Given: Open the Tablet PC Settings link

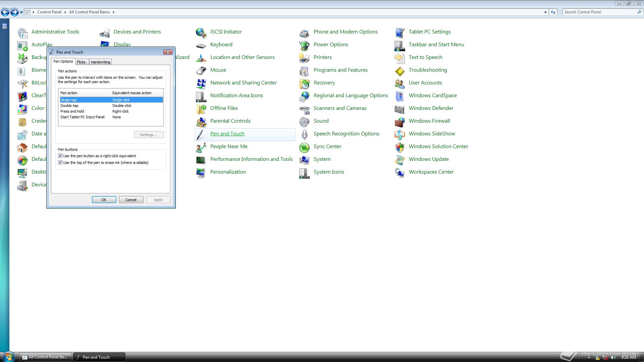Looking at the screenshot, I should tap(430, 32).
